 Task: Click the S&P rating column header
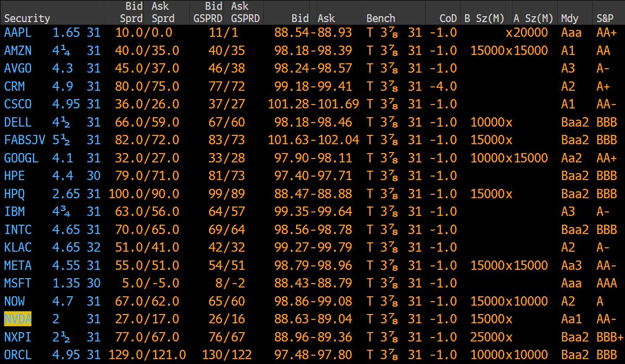point(605,18)
